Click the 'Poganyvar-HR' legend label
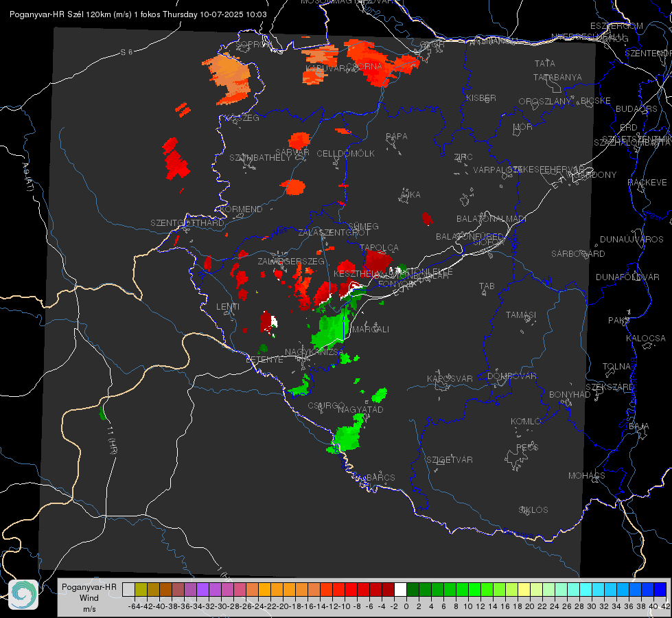This screenshot has height=618, width=672. [89, 587]
